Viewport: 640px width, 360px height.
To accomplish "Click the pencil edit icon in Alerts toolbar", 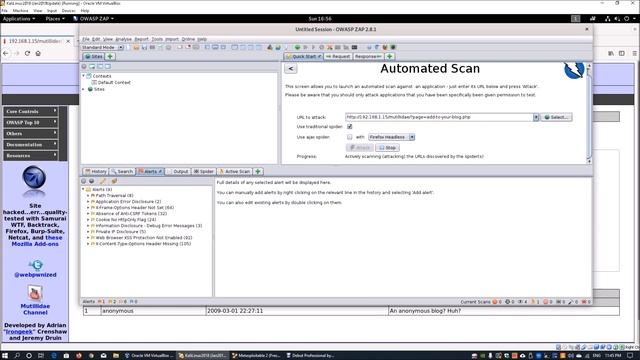I will coord(103,181).
